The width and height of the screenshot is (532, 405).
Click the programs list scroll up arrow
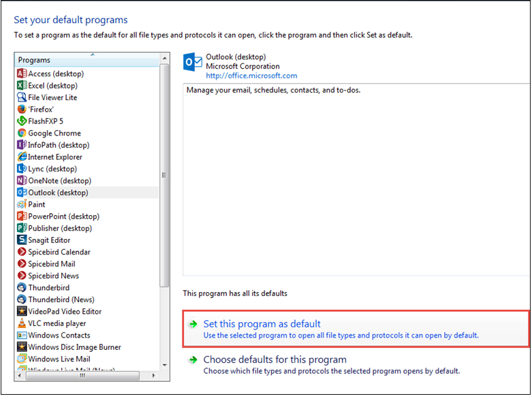pyautogui.click(x=165, y=59)
